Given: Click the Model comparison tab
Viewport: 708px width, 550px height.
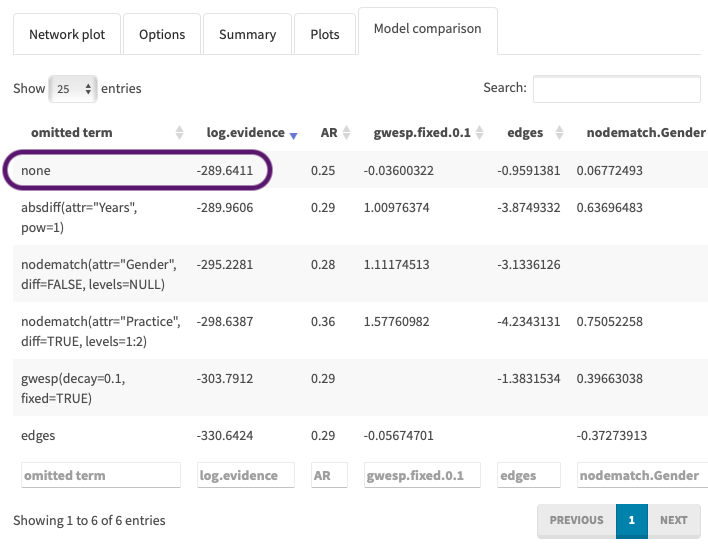Looking at the screenshot, I should coord(427,29).
